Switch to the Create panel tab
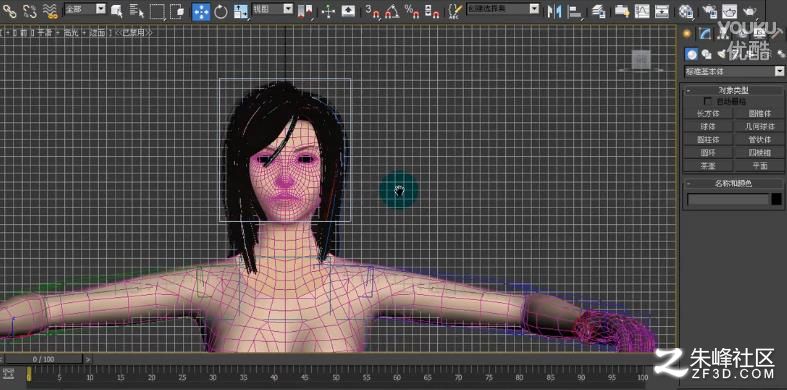Screen dimensions: 787x390 point(687,33)
